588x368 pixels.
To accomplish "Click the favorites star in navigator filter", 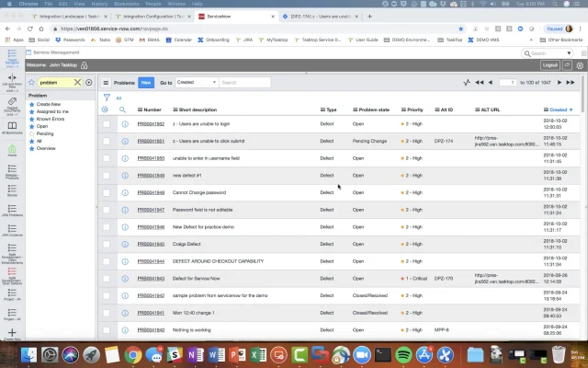I will pos(31,82).
